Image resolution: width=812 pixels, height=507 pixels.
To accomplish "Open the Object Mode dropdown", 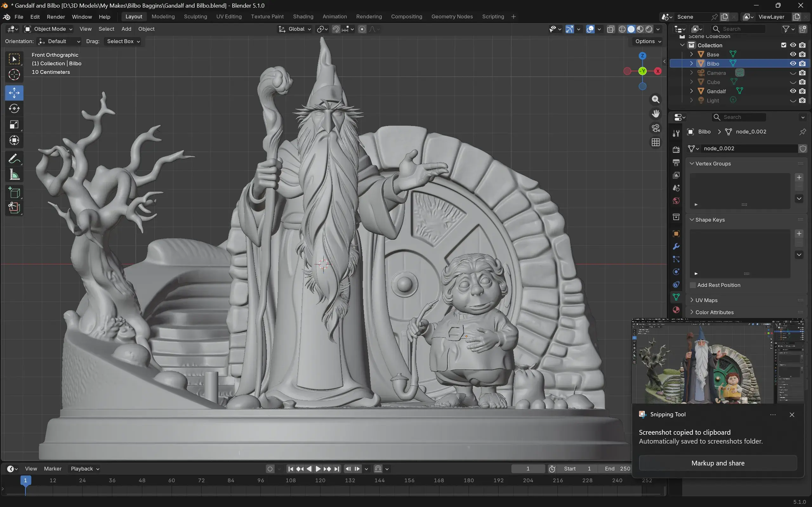I will [49, 29].
